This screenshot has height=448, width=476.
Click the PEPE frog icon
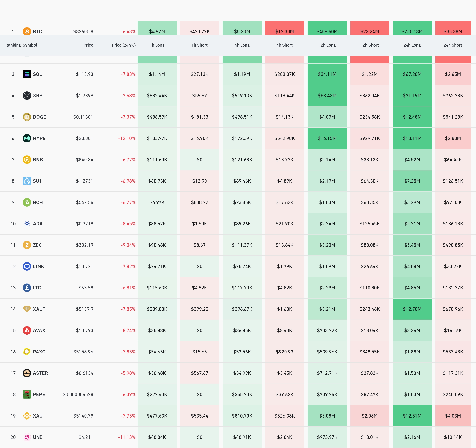(x=27, y=394)
